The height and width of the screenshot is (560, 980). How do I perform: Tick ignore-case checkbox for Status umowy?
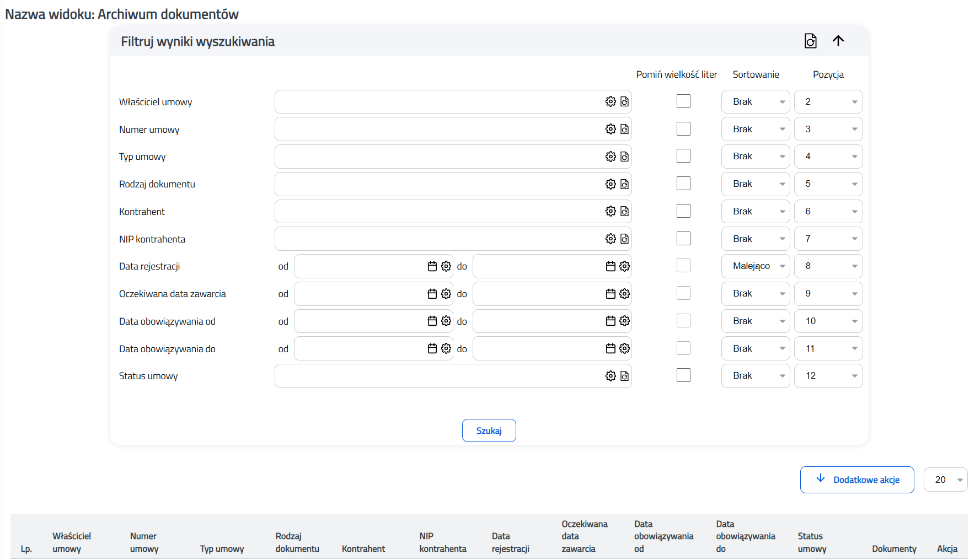[x=683, y=375]
